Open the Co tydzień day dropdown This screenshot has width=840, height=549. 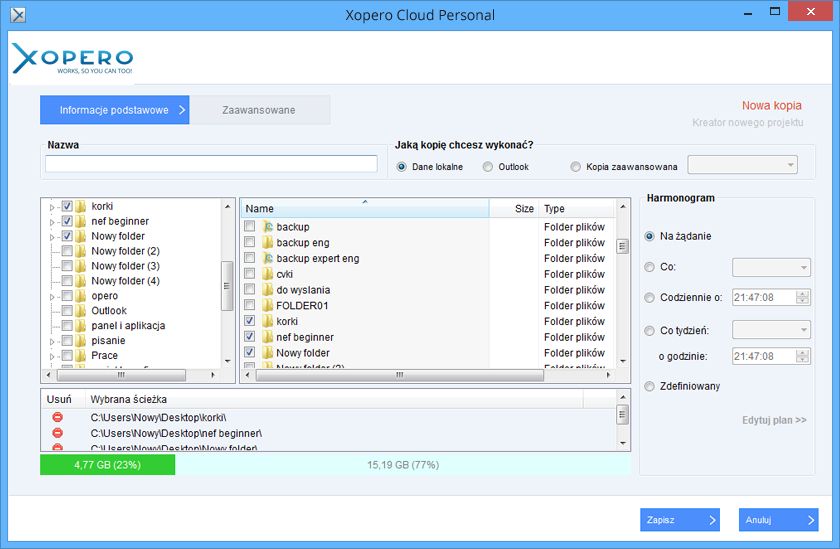click(771, 329)
